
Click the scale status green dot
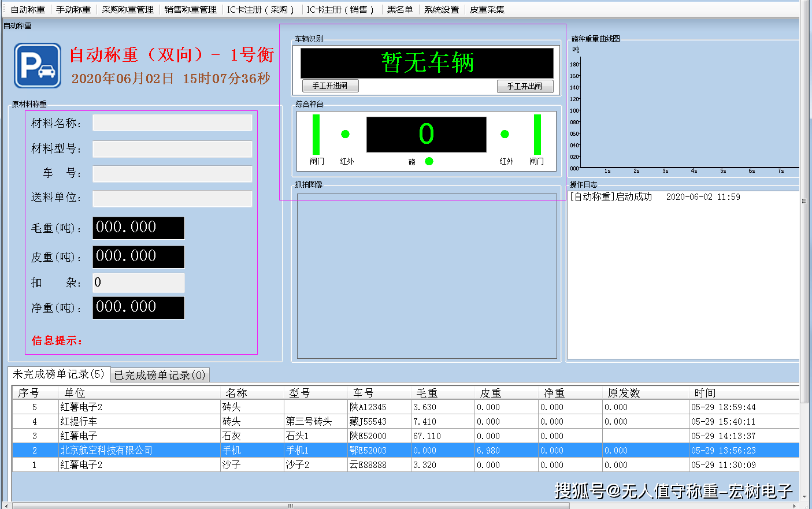click(x=429, y=161)
